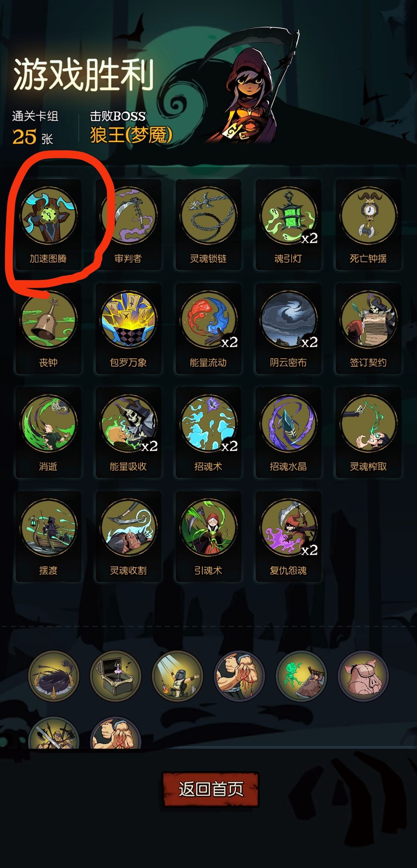The height and width of the screenshot is (868, 417).
Task: Open the 审判者 scythe card
Action: pyautogui.click(x=128, y=224)
